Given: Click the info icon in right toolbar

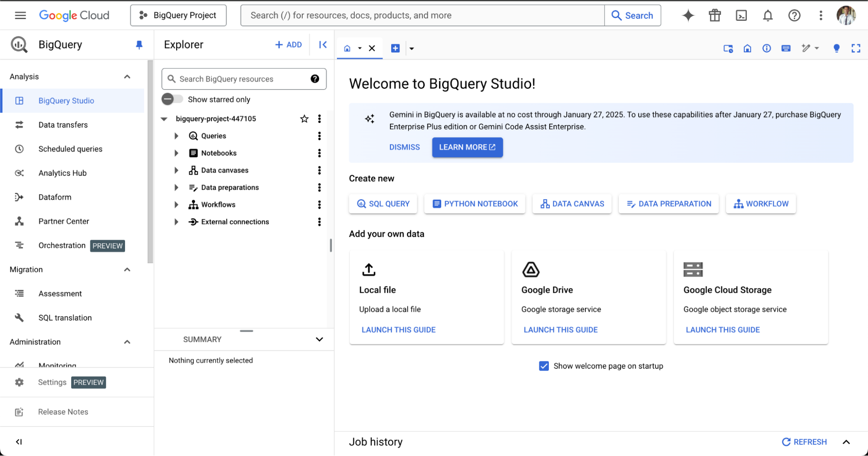Looking at the screenshot, I should [x=767, y=48].
